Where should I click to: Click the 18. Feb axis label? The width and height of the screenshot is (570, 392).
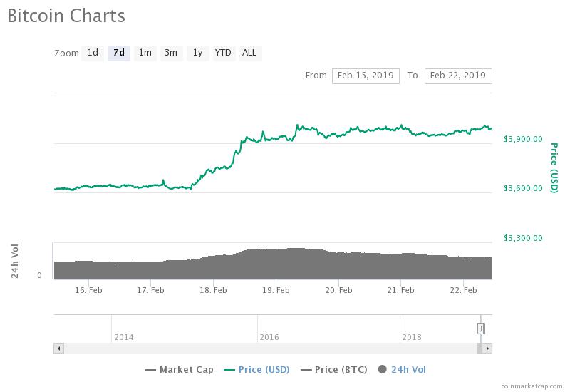tap(213, 290)
